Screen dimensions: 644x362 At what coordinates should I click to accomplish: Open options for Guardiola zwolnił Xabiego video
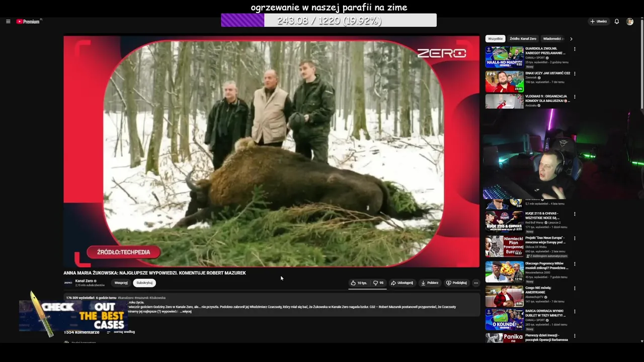pos(575,49)
